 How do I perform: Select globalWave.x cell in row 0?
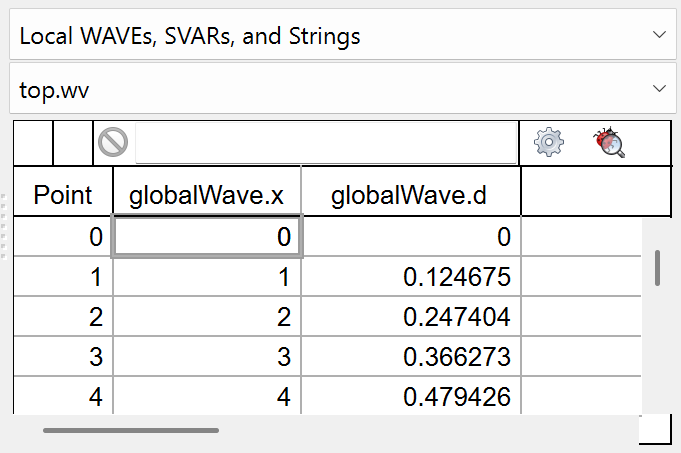pyautogui.click(x=207, y=237)
